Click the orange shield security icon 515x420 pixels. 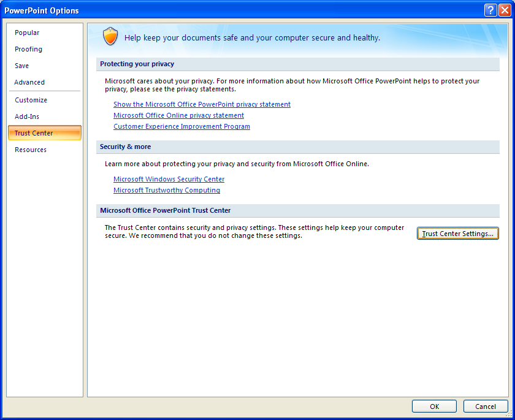click(110, 36)
